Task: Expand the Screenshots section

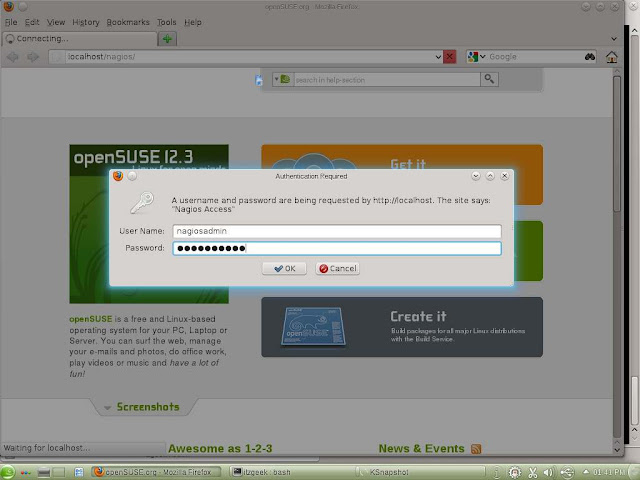Action: click(142, 407)
